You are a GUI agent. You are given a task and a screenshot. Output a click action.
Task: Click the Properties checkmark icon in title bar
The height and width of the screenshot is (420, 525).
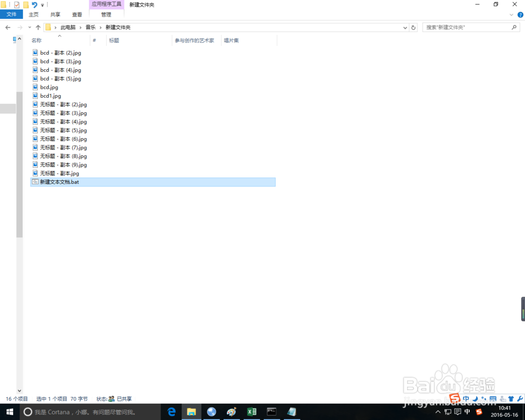[x=17, y=5]
